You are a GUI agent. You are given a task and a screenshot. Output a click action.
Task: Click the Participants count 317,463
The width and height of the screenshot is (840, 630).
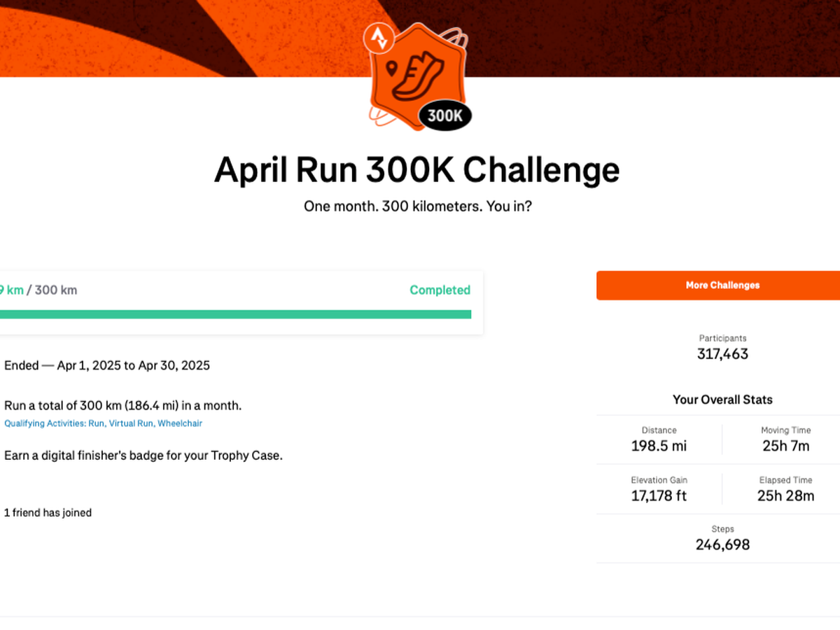coord(722,353)
